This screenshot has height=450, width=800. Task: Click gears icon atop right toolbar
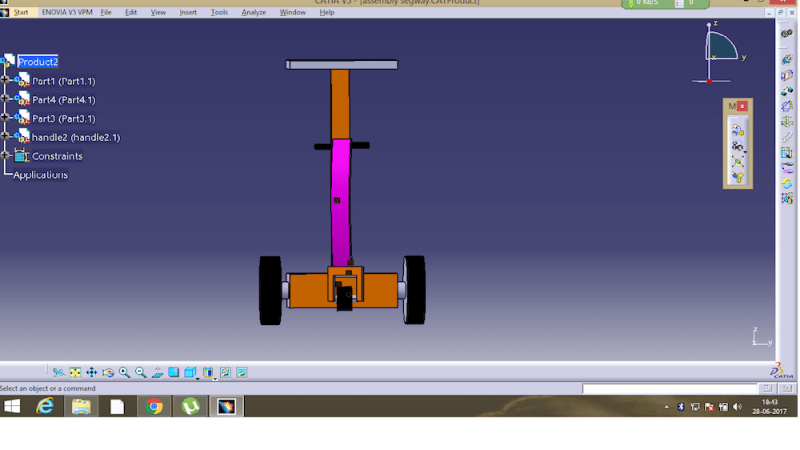click(x=787, y=33)
